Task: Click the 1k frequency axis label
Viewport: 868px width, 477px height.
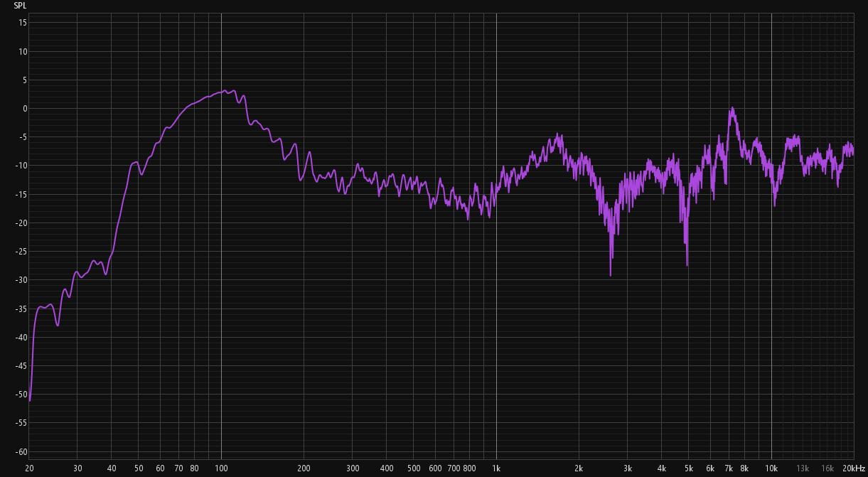Action: pyautogui.click(x=496, y=468)
